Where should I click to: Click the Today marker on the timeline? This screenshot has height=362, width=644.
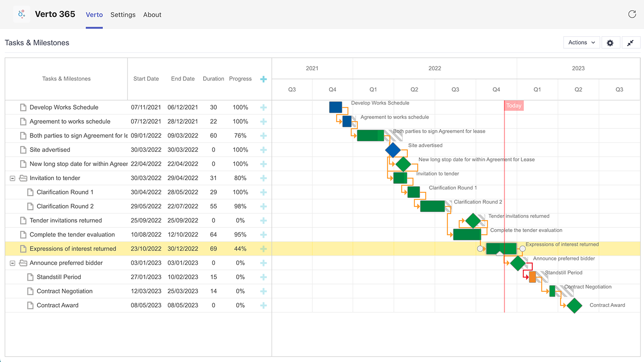click(513, 105)
